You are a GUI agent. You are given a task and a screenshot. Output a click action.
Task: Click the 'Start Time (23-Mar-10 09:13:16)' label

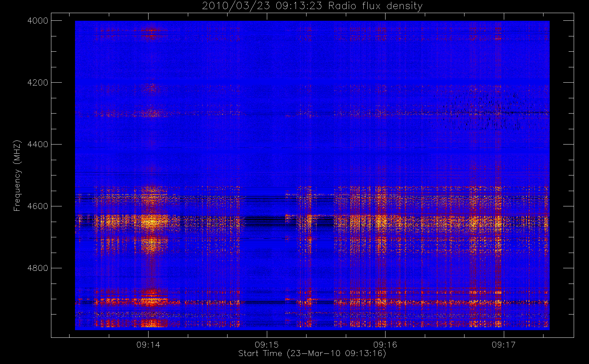[x=312, y=353]
